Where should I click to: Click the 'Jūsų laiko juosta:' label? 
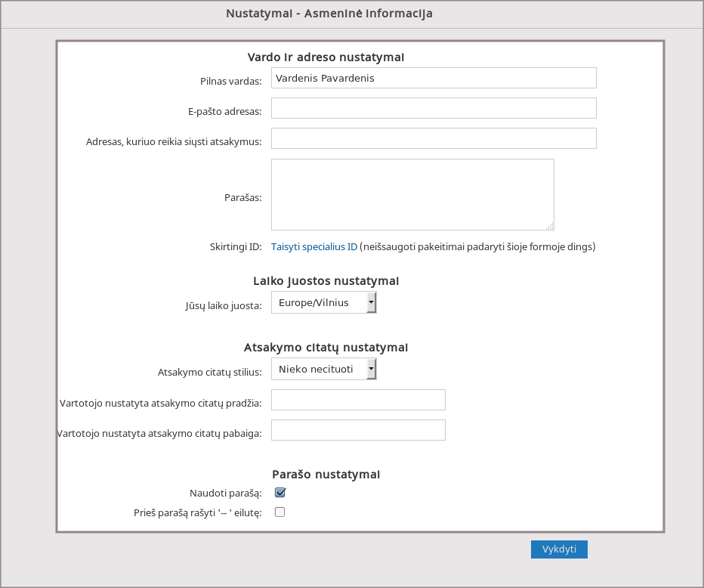pos(224,306)
